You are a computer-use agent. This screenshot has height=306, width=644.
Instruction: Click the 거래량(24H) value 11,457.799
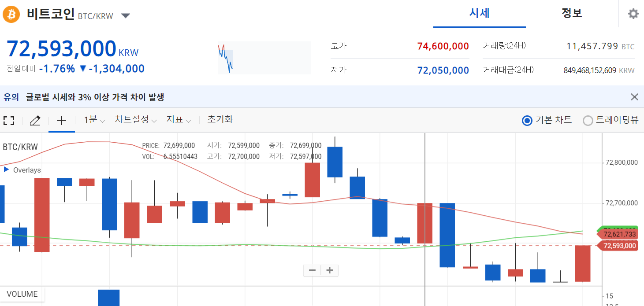pyautogui.click(x=592, y=46)
